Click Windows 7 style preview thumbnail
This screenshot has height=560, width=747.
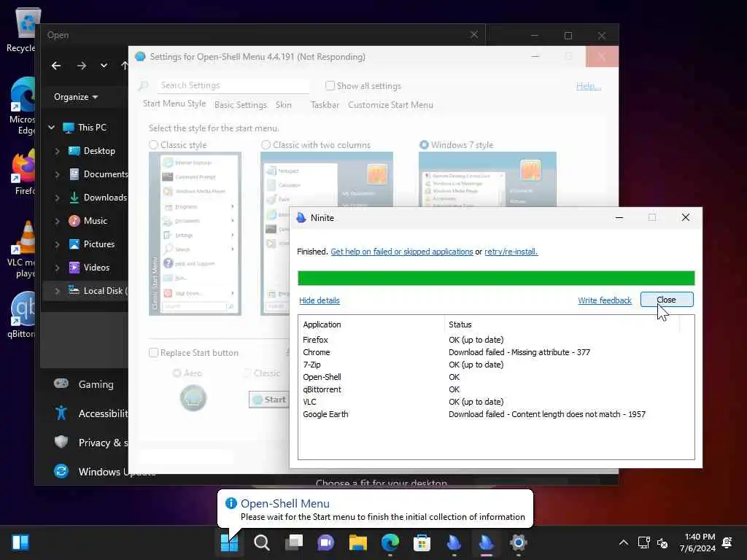487,179
